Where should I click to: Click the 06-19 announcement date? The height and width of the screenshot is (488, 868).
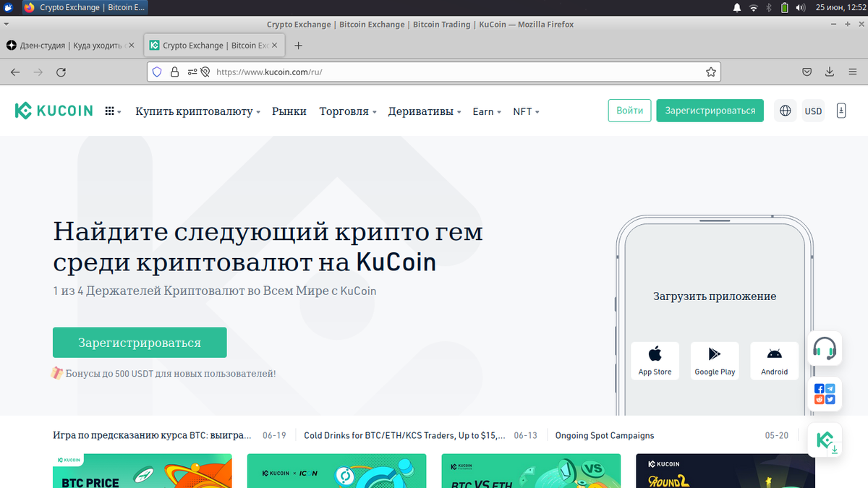pos(274,435)
